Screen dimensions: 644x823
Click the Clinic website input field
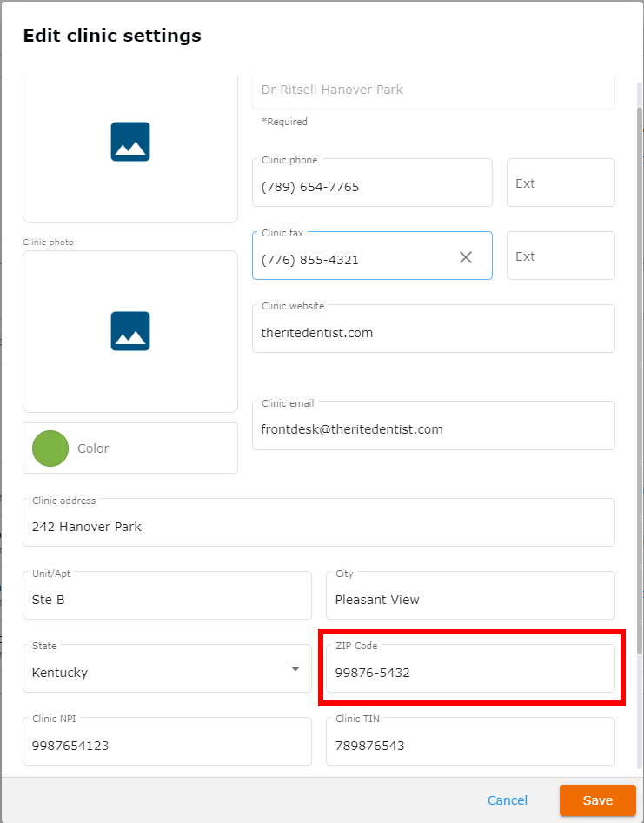[434, 329]
